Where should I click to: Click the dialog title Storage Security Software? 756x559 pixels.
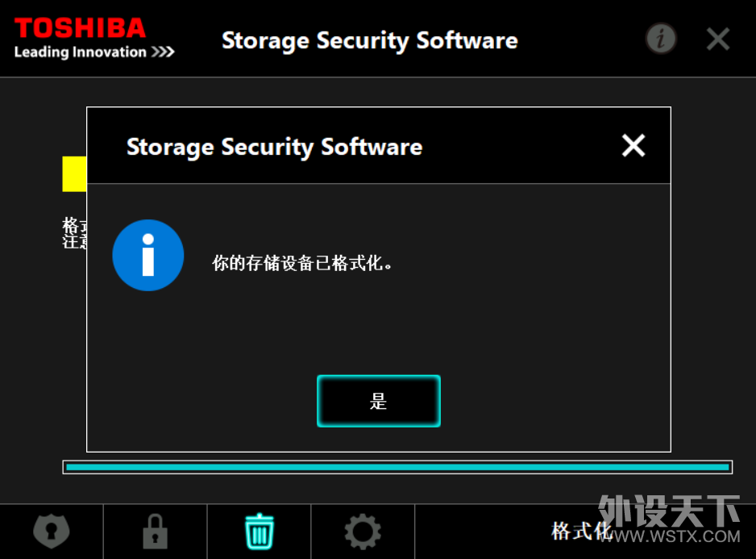(274, 147)
